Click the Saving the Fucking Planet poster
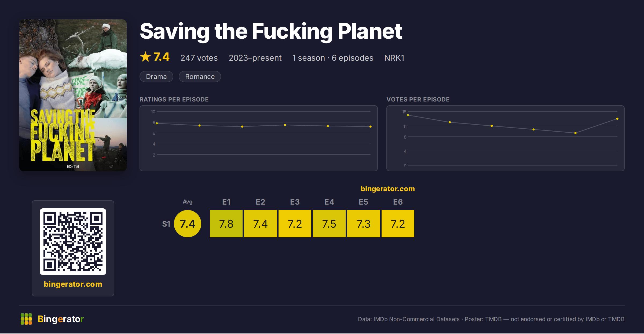The width and height of the screenshot is (644, 334). (73, 95)
